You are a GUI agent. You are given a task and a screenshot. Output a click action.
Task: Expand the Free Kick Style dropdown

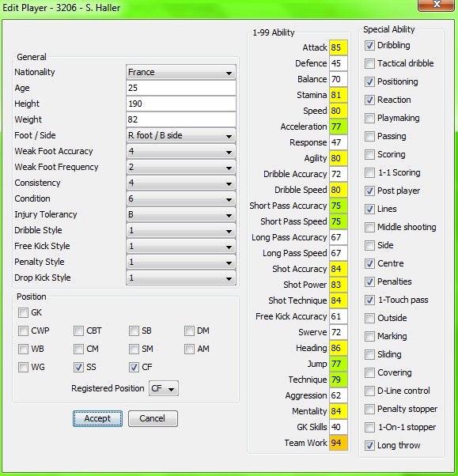181,246
